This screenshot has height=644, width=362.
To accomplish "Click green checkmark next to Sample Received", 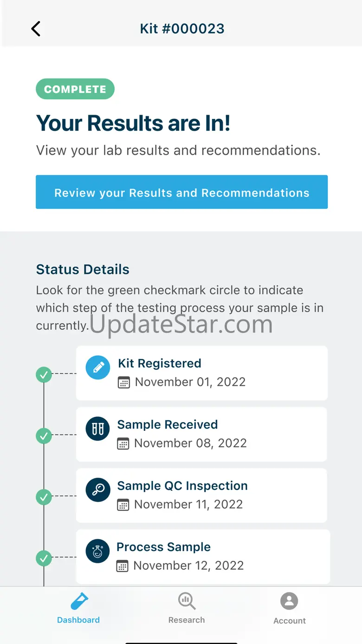I will (x=44, y=436).
